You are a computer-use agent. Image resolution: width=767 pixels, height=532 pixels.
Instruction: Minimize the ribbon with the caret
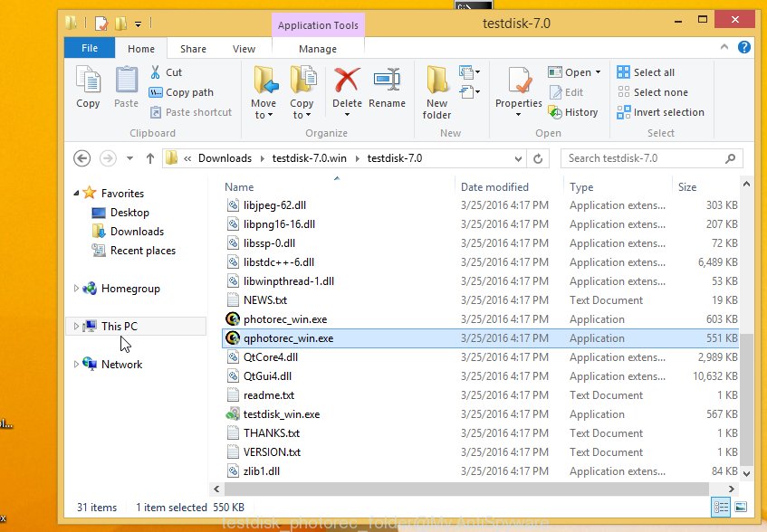pyautogui.click(x=724, y=47)
